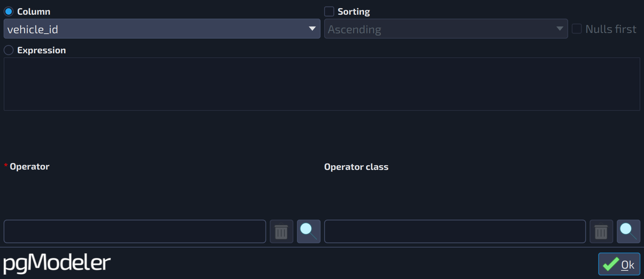Open the vehicle_id column dropdown

tap(162, 29)
